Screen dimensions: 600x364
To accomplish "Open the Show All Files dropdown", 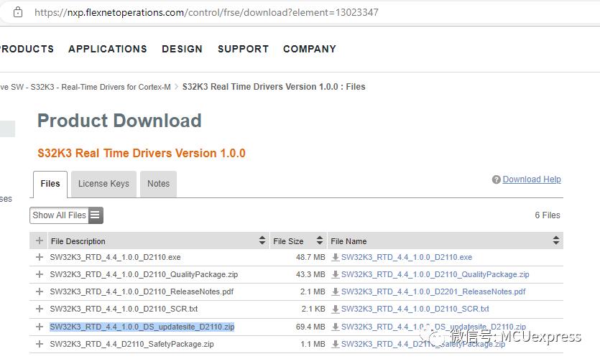I will coord(66,215).
